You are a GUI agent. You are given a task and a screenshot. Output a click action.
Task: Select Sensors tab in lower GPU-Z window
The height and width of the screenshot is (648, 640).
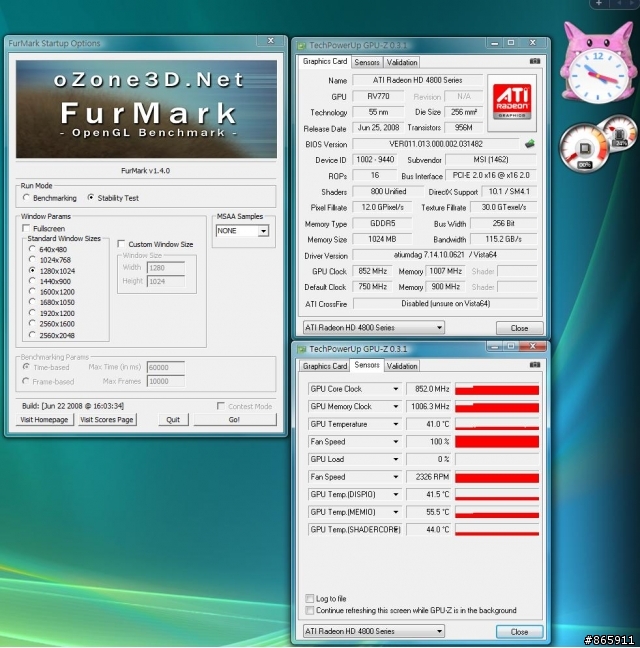tap(367, 365)
